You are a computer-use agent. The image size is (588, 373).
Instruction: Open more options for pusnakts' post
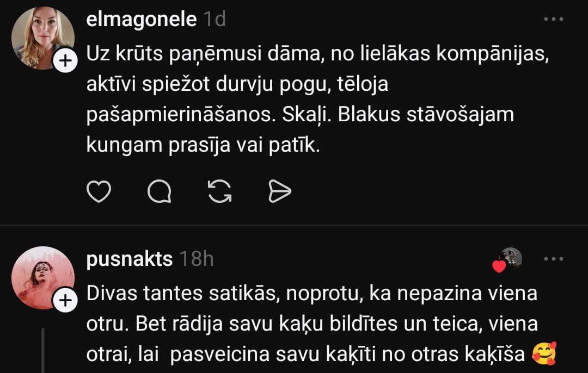[553, 259]
